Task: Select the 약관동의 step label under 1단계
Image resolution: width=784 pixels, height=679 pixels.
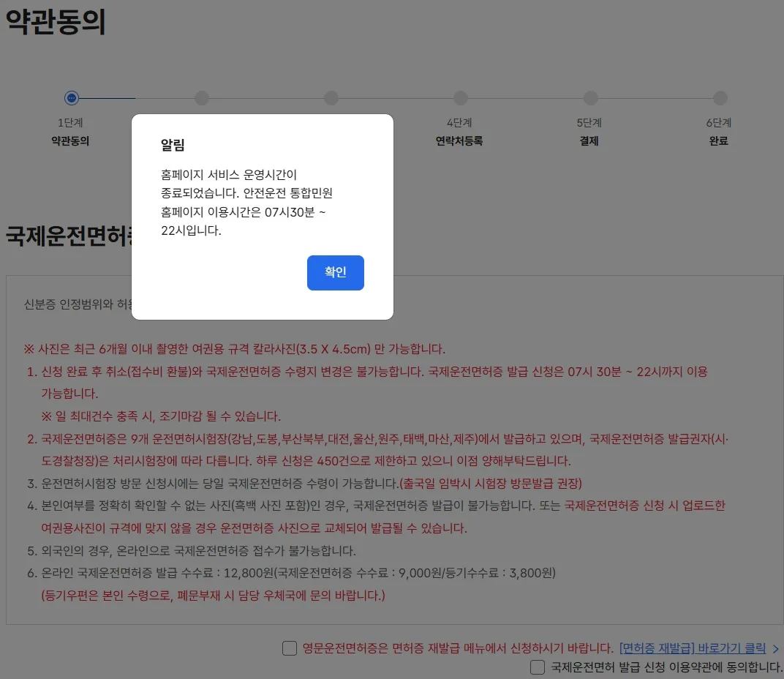Action: coord(70,140)
